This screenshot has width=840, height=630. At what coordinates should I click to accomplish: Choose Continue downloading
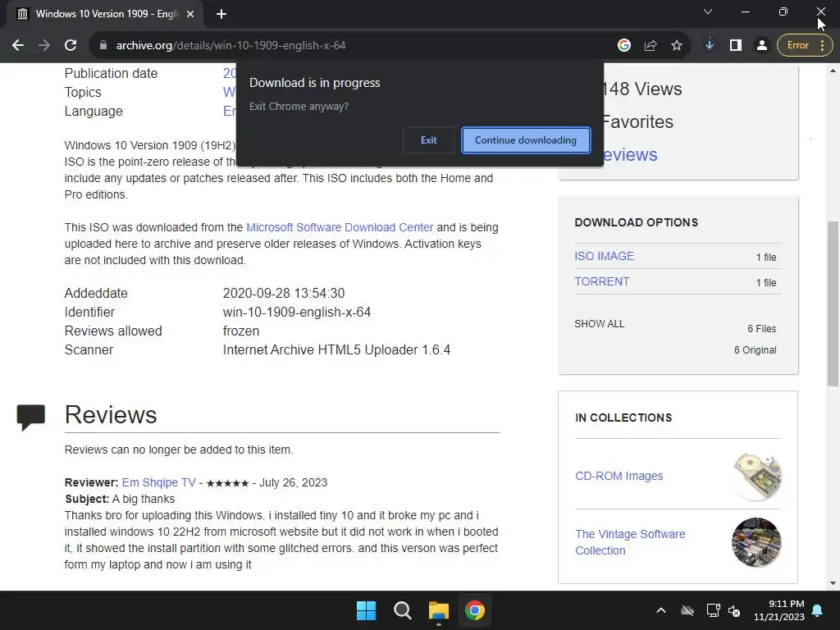526,139
